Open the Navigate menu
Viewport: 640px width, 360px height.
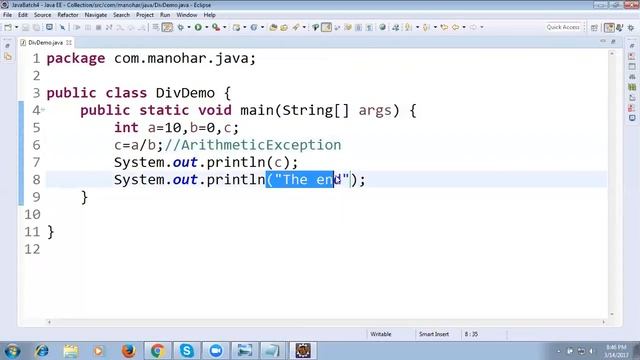[96, 15]
